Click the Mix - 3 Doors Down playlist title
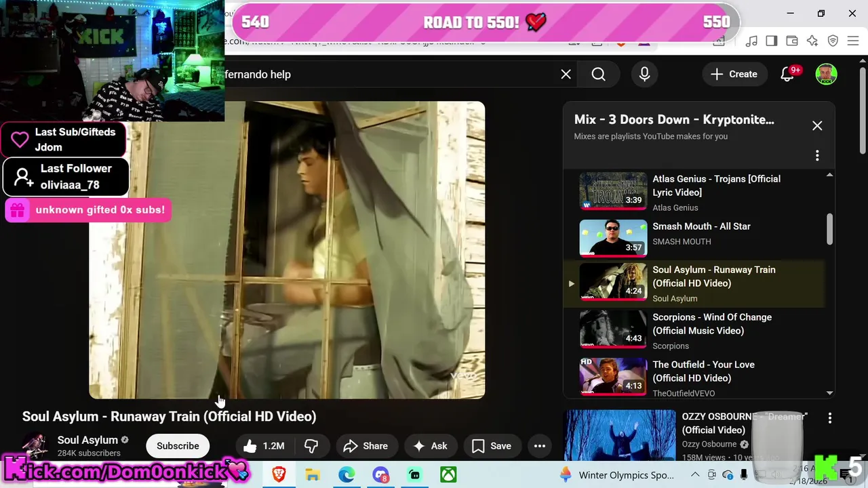The height and width of the screenshot is (488, 868). (674, 119)
